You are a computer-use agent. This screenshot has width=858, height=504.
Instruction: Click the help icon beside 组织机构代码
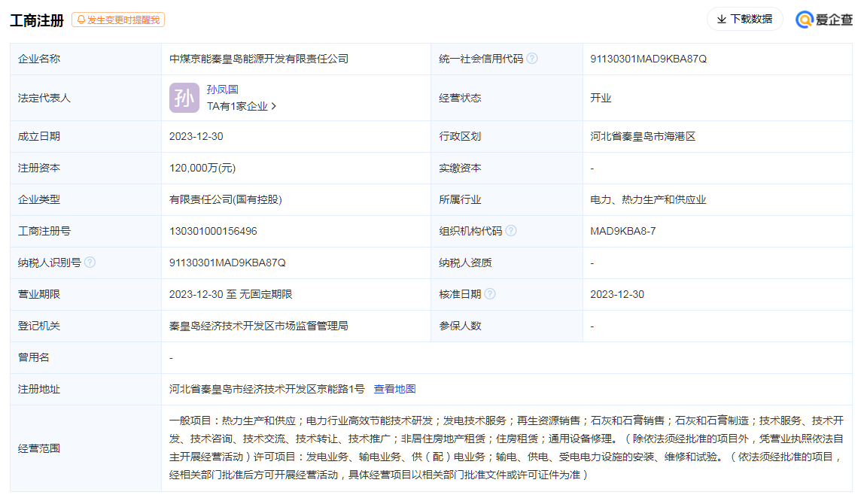[x=511, y=231]
